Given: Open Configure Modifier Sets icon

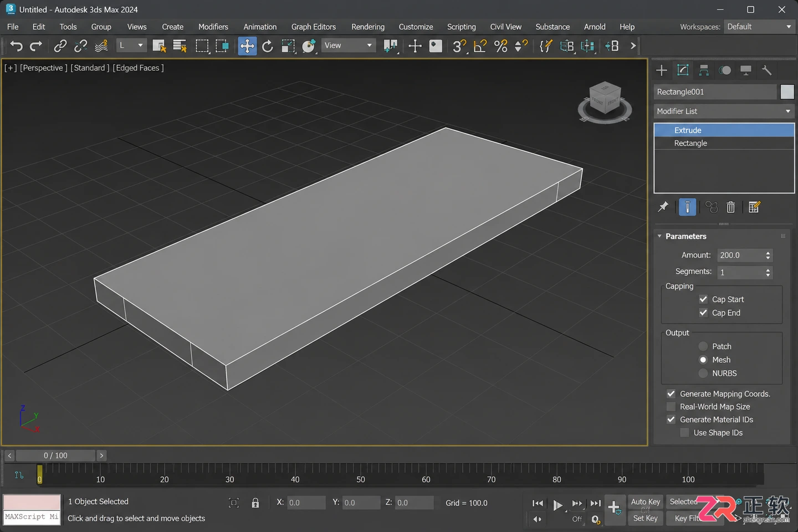Looking at the screenshot, I should 754,207.
